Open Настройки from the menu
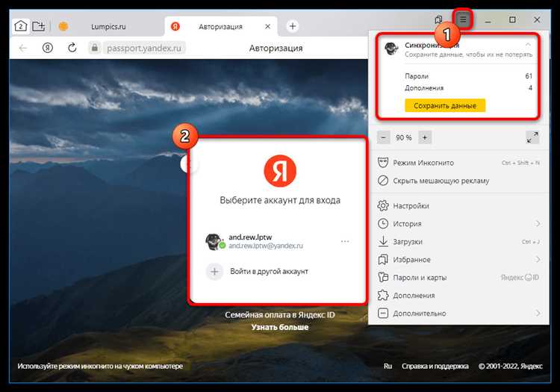 pyautogui.click(x=411, y=205)
